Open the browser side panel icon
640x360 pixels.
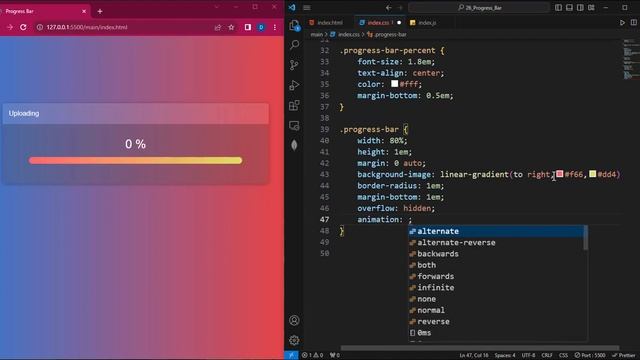pyautogui.click(x=248, y=27)
